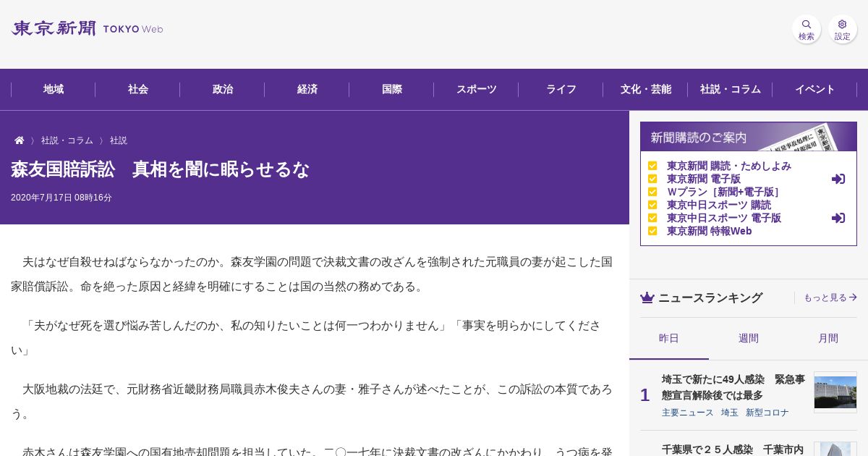Click the crown icon beside ニュースランキング
Image resolution: width=868 pixels, height=456 pixels.
click(647, 297)
